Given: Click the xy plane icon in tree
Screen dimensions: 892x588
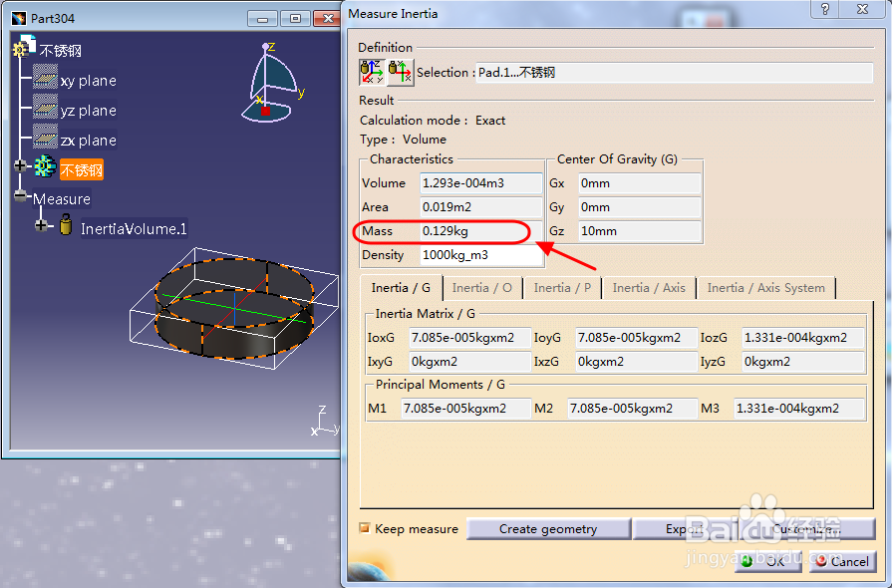Looking at the screenshot, I should point(45,78).
